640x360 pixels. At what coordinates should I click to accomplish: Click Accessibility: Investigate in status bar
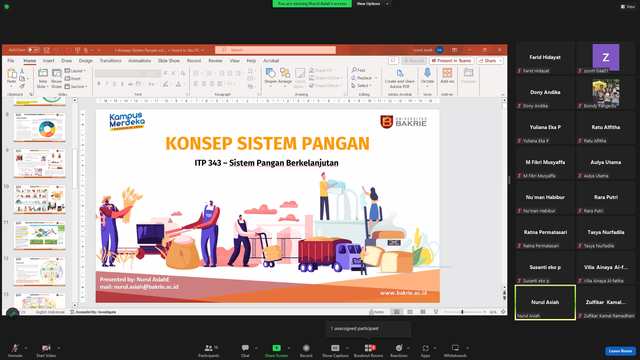(93, 312)
